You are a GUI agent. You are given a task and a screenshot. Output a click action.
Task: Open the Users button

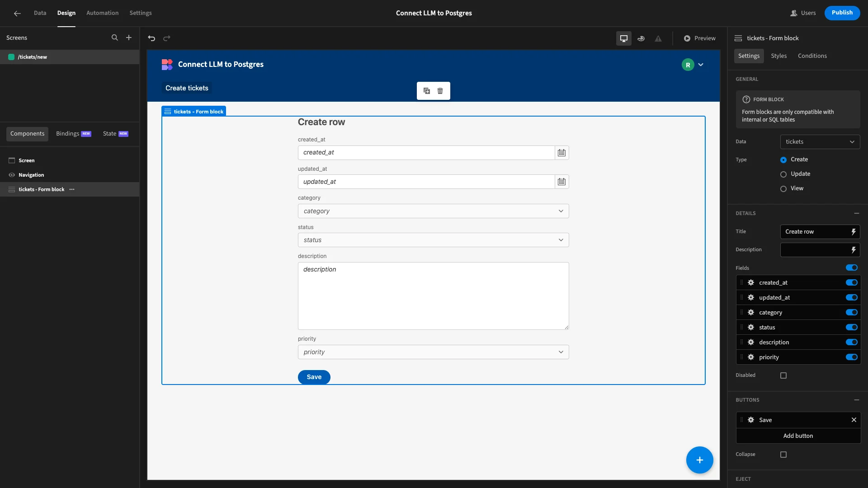pyautogui.click(x=803, y=13)
